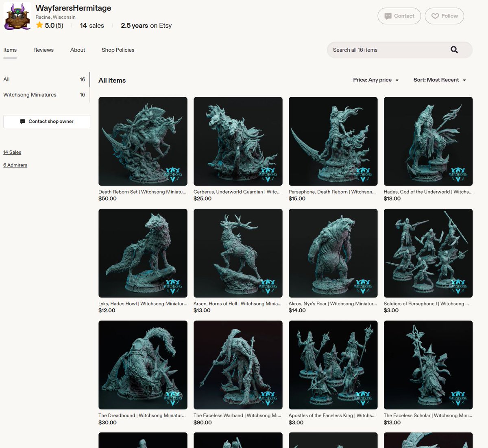The image size is (488, 448).
Task: Open Hades, God of the Underworld thumbnail
Action: pyautogui.click(x=428, y=141)
